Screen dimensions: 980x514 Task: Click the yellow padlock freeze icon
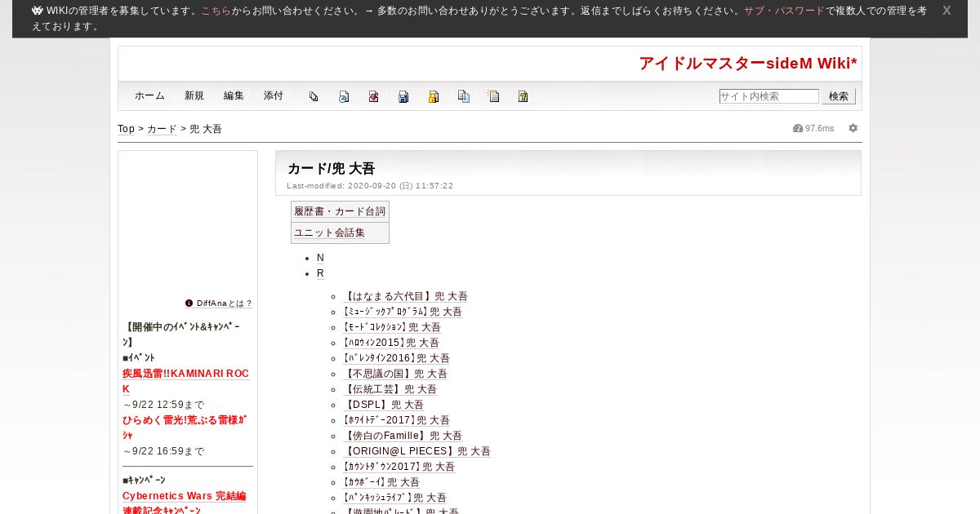[x=434, y=96]
